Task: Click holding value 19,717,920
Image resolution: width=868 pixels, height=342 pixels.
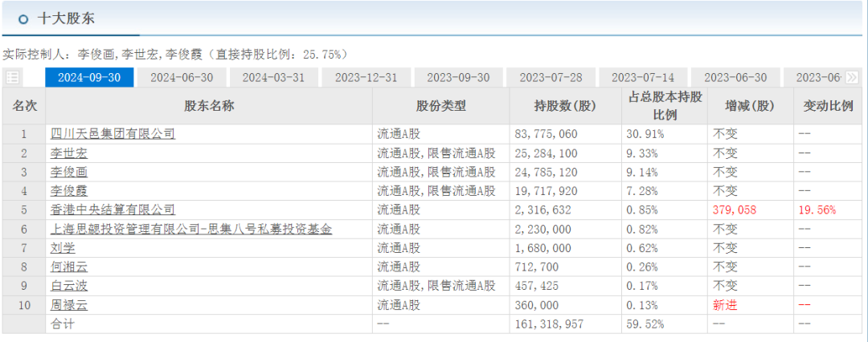Action: click(546, 191)
